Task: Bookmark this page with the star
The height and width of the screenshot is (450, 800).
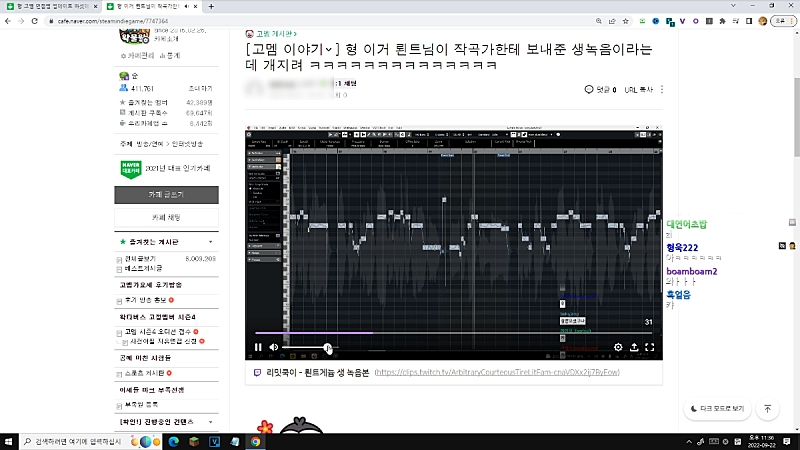Action: [x=626, y=21]
